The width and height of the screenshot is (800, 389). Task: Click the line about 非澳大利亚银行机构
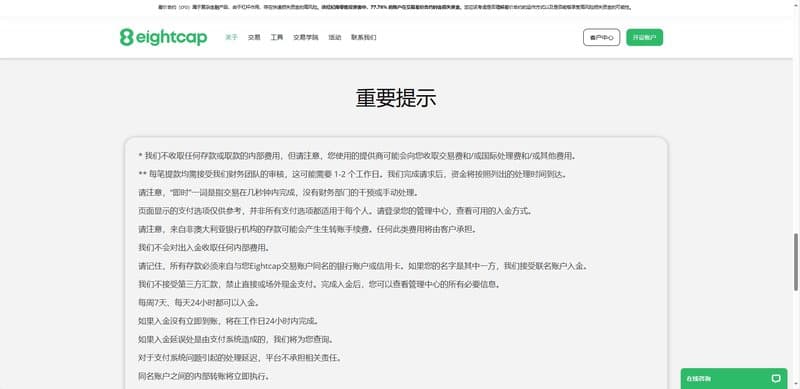(307, 229)
